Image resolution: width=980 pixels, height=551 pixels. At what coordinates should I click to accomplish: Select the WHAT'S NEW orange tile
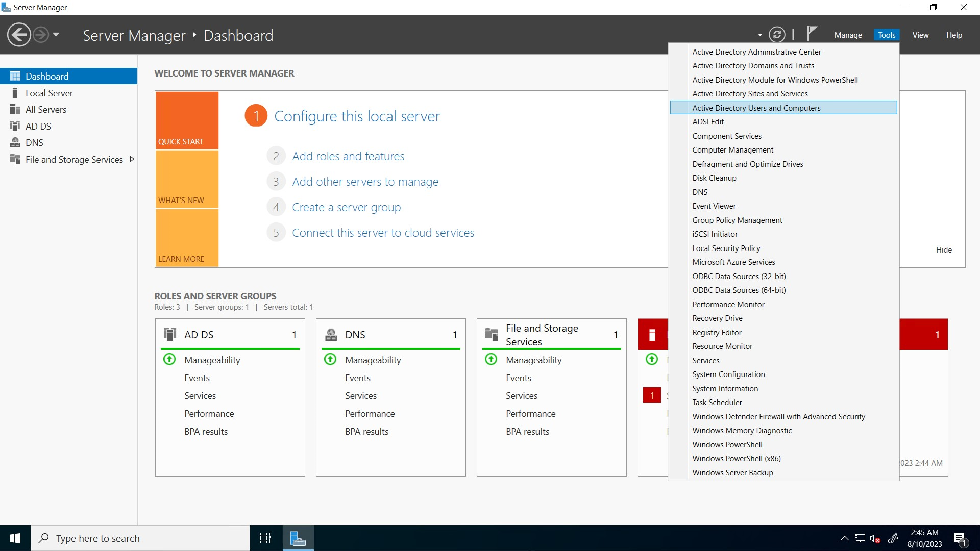pos(187,180)
